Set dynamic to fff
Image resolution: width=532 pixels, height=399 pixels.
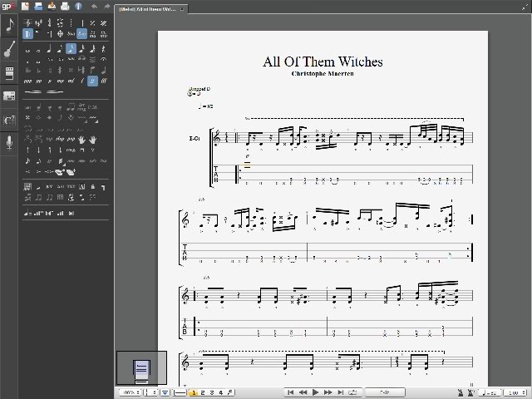tap(103, 81)
